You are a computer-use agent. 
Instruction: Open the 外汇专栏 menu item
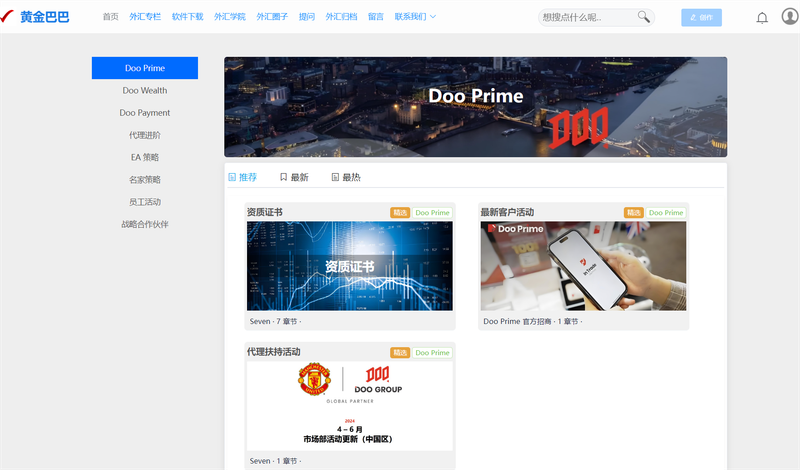[145, 17]
